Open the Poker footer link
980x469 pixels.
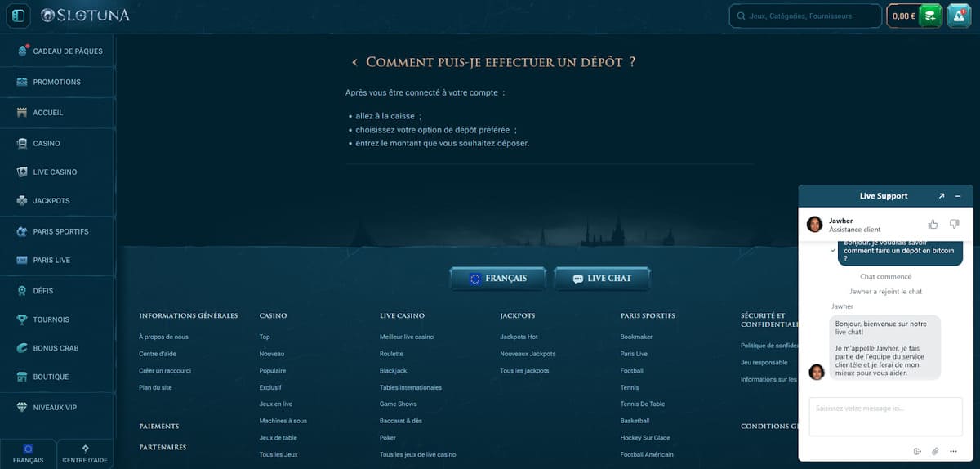(x=388, y=438)
